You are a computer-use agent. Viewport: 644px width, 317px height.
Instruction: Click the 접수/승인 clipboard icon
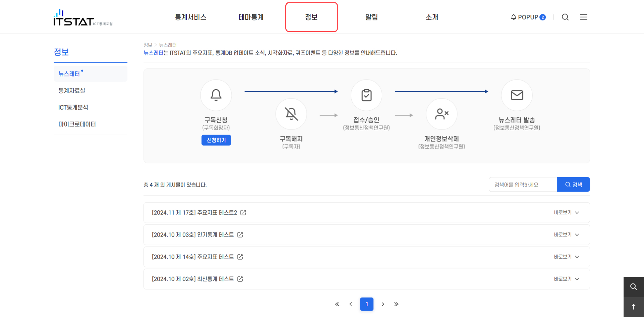[x=366, y=95]
